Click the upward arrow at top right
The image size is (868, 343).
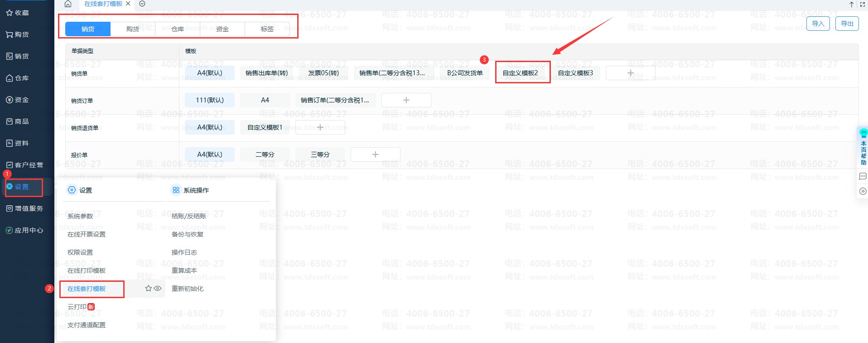[852, 5]
